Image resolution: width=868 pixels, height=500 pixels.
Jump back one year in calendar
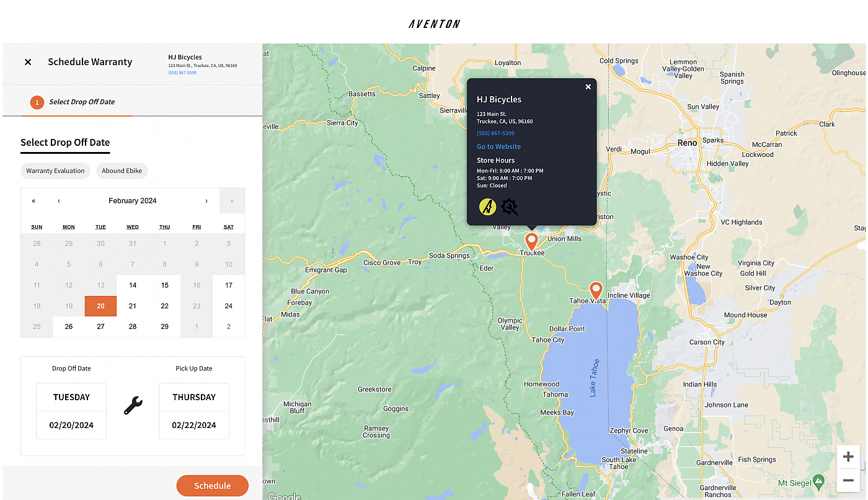(x=33, y=201)
